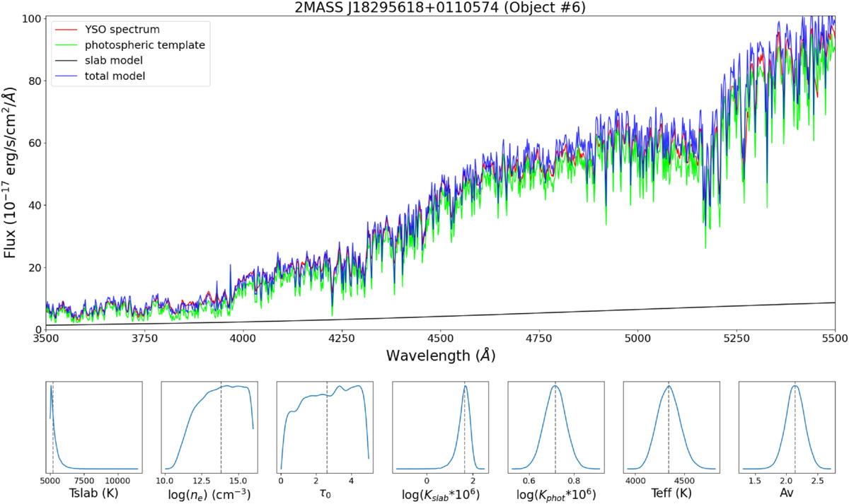
Task: Click x-axis tick label 4250
Action: click(342, 339)
